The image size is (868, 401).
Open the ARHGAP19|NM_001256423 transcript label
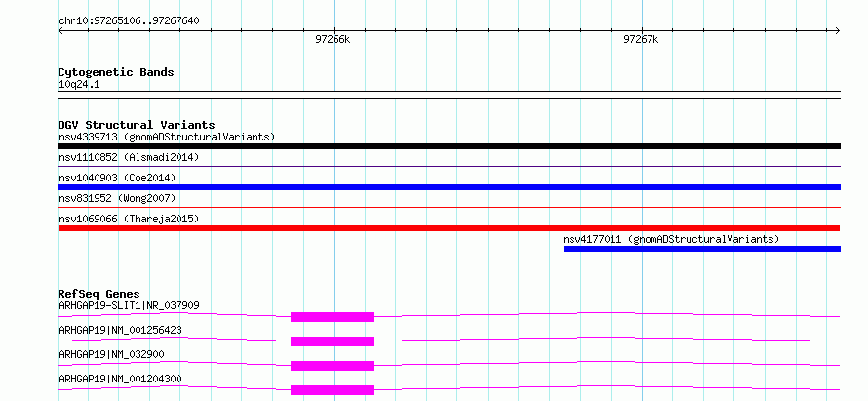(x=120, y=330)
